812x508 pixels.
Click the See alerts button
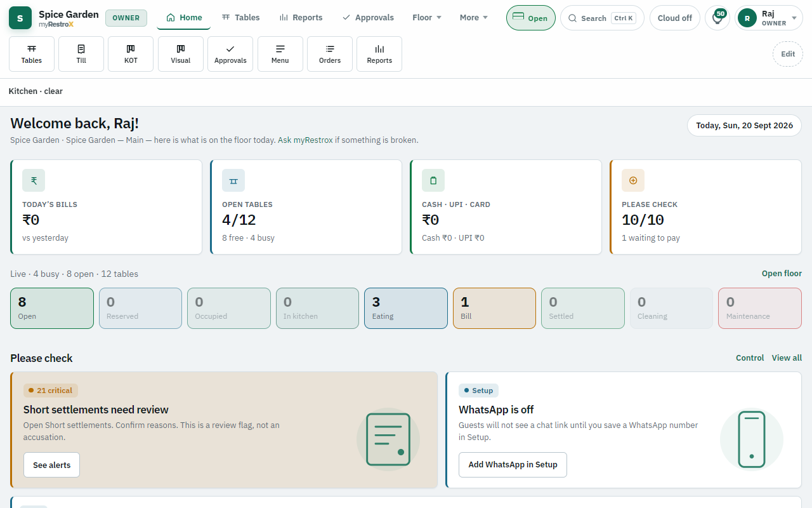[x=52, y=465]
